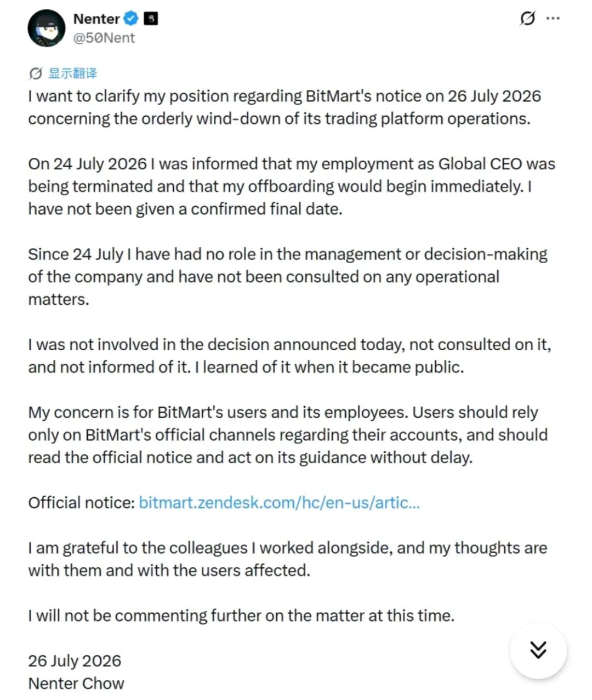Click the "Nenter Chow" signature line
Screen dimensions: 592x700
(76, 684)
